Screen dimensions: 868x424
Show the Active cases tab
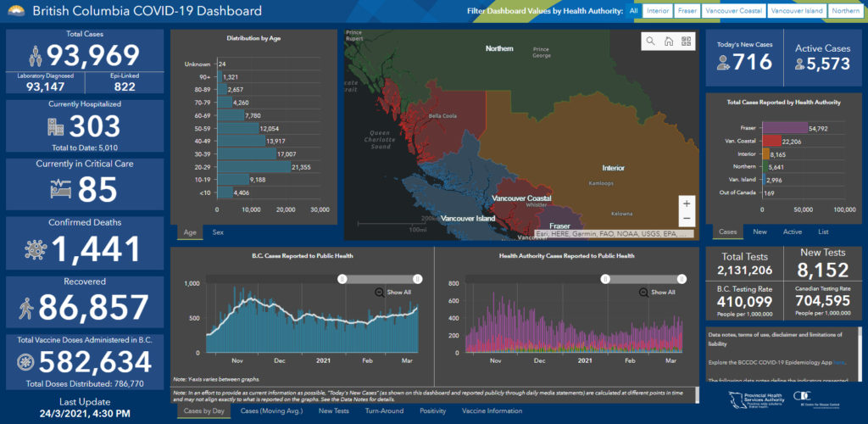[792, 232]
